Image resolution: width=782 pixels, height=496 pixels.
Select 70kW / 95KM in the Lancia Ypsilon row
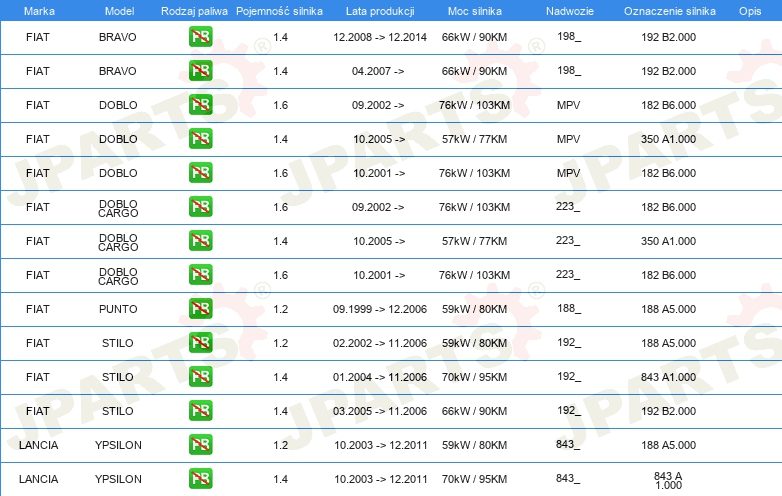tap(474, 479)
